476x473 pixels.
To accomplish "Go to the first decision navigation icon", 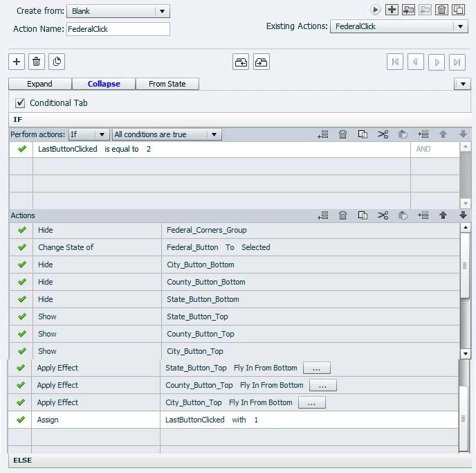I will [x=395, y=62].
